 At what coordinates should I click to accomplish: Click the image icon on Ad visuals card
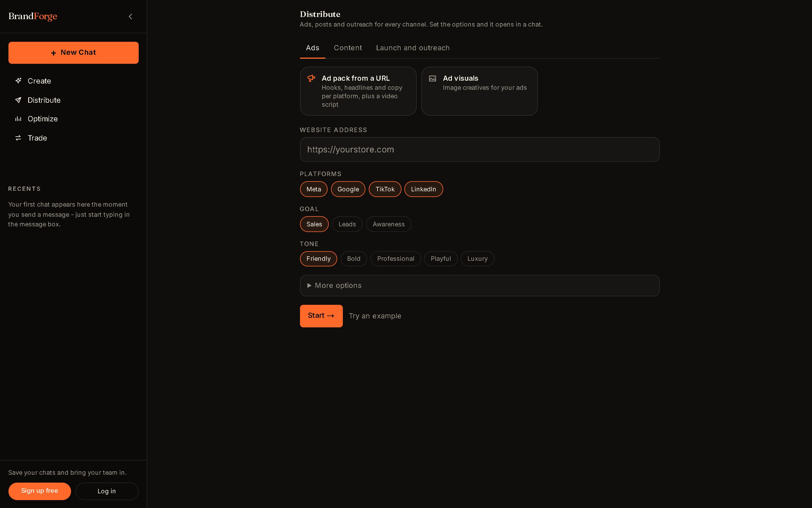[x=433, y=79]
